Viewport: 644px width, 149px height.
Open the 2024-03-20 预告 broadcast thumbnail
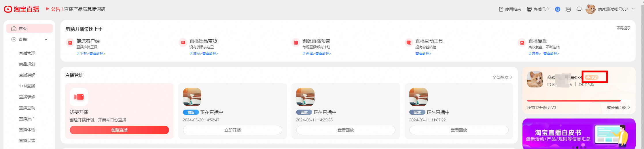[x=192, y=97]
